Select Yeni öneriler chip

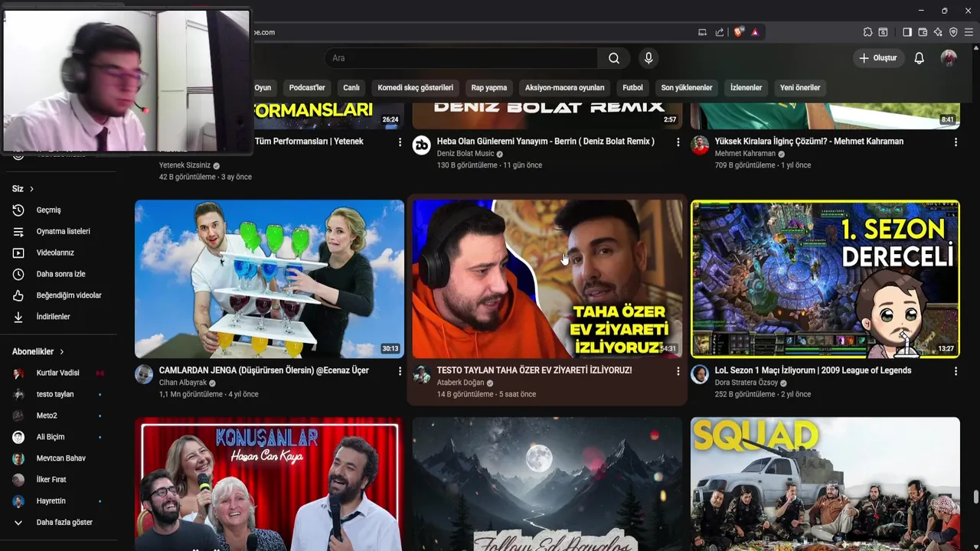click(x=800, y=87)
